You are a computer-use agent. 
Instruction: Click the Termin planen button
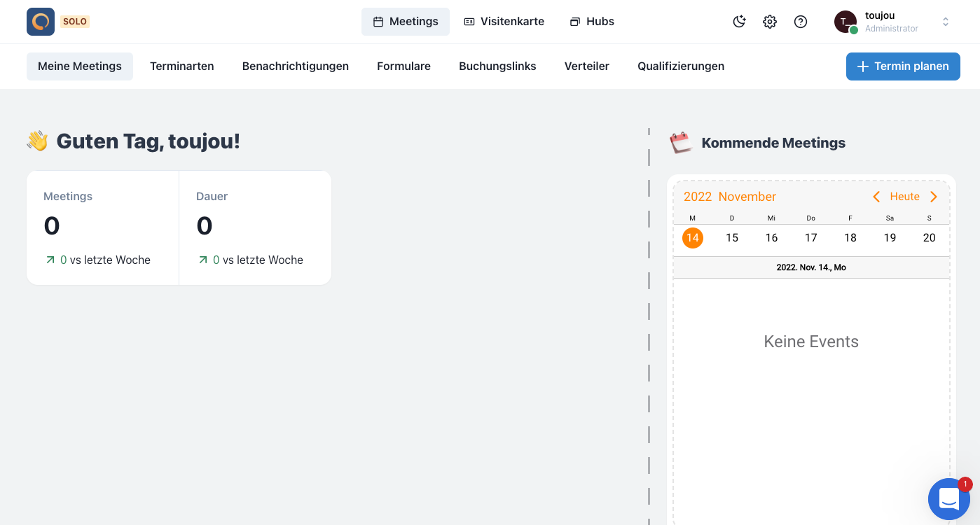[x=903, y=66]
